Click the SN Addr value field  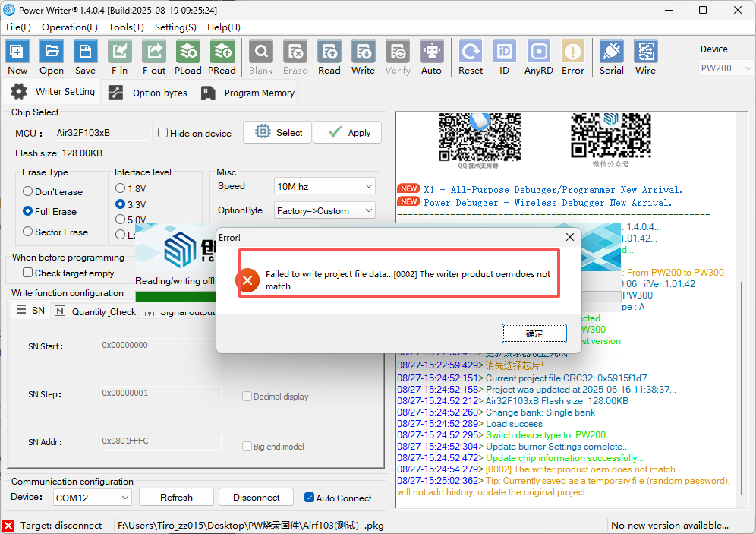pyautogui.click(x=161, y=441)
